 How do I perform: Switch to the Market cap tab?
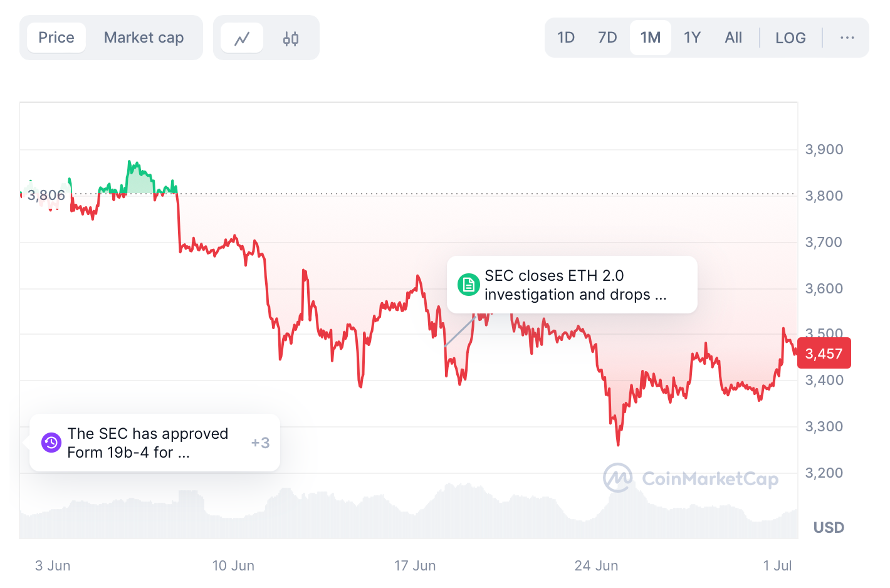coord(144,37)
